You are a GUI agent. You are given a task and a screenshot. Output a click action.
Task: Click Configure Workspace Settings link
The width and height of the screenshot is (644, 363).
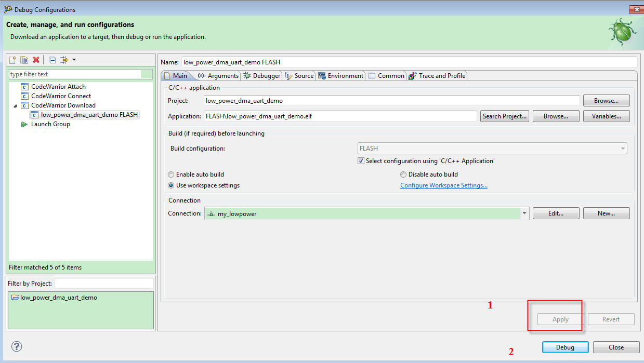click(444, 185)
